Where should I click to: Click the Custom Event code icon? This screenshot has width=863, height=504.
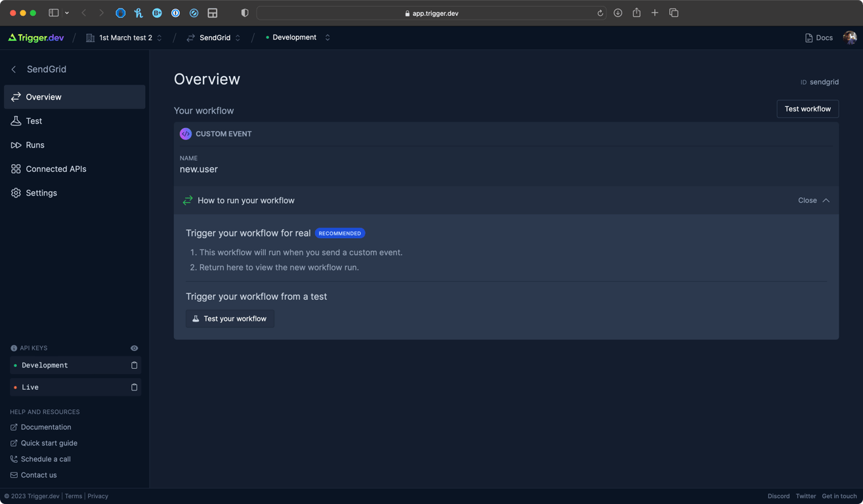(x=186, y=134)
